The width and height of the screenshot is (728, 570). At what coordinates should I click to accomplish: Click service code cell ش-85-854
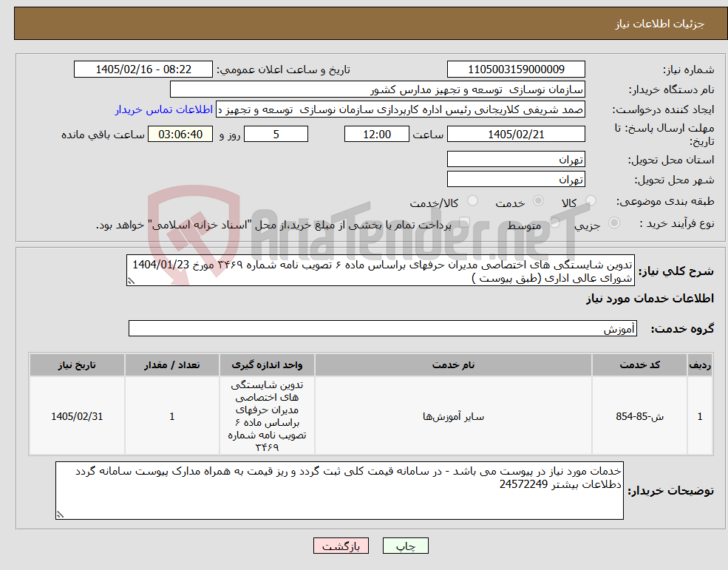(639, 416)
